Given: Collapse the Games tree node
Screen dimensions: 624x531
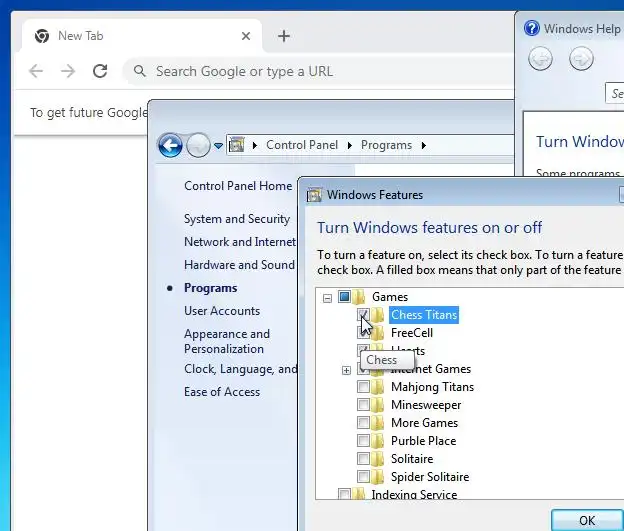Looking at the screenshot, I should (x=327, y=298).
